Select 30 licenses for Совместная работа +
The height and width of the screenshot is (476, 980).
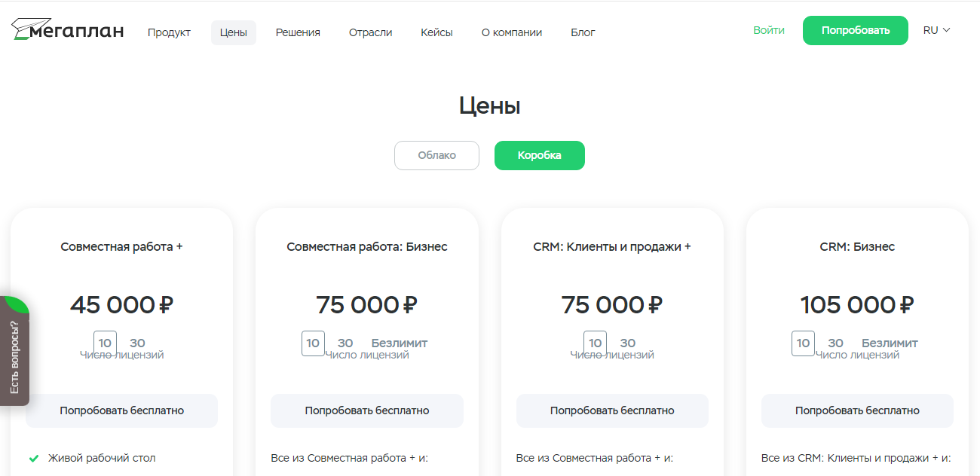[x=137, y=343]
